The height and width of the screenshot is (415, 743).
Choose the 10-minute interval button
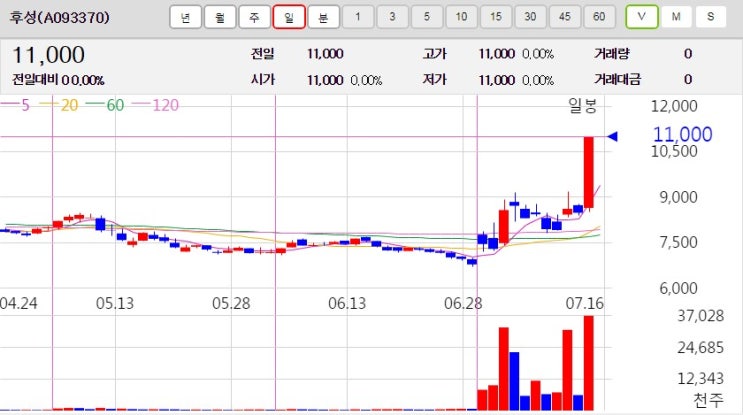click(462, 17)
